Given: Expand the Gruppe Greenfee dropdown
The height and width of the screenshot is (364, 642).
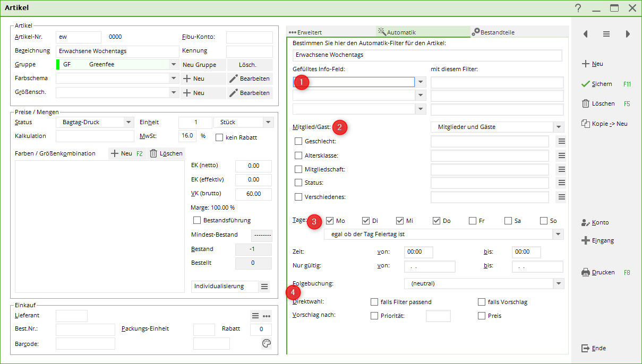Looking at the screenshot, I should pos(174,65).
